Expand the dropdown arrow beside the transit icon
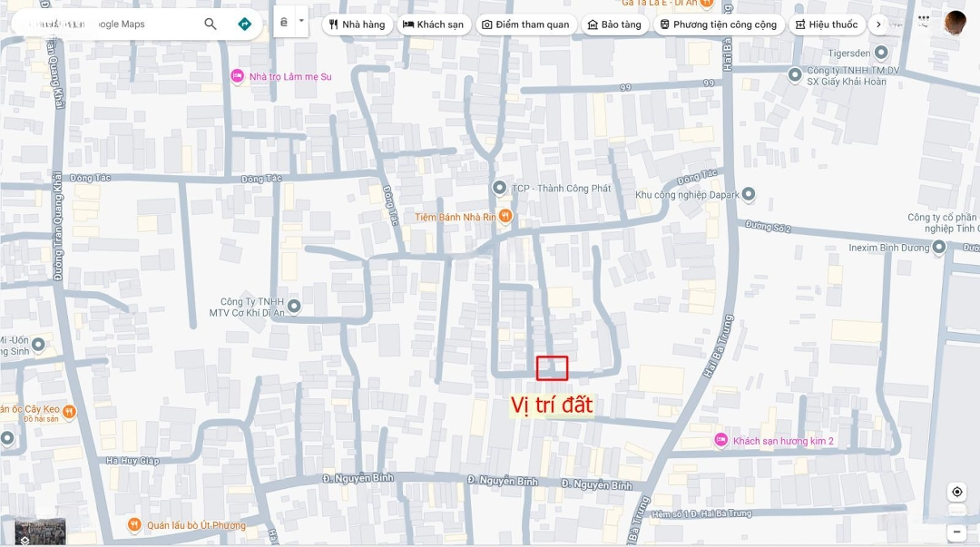 [301, 22]
